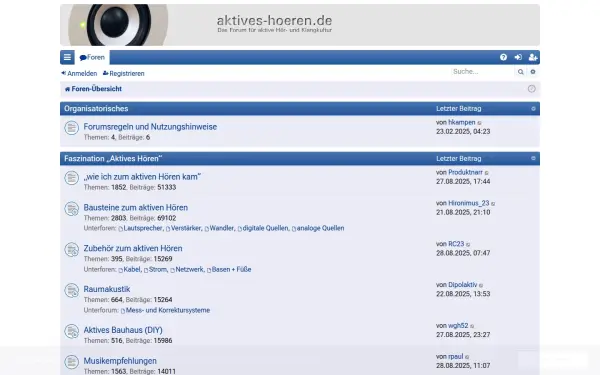Screen dimensions: 600x375
Task: View user profile Produktnarr
Action: pyautogui.click(x=465, y=173)
